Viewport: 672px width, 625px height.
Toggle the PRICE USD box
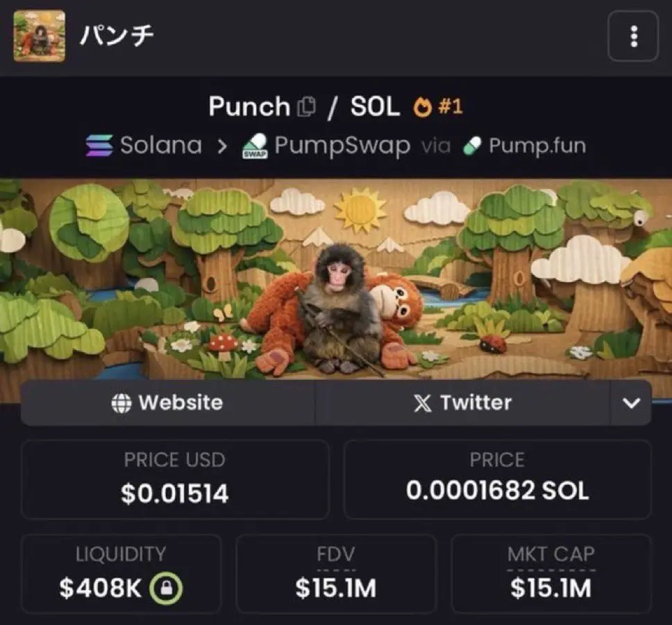175,479
